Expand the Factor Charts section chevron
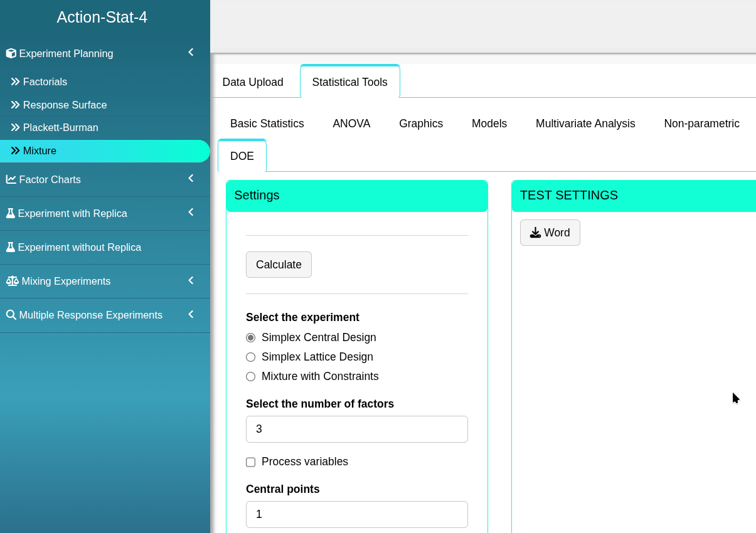Image resolution: width=756 pixels, height=533 pixels. pos(191,179)
